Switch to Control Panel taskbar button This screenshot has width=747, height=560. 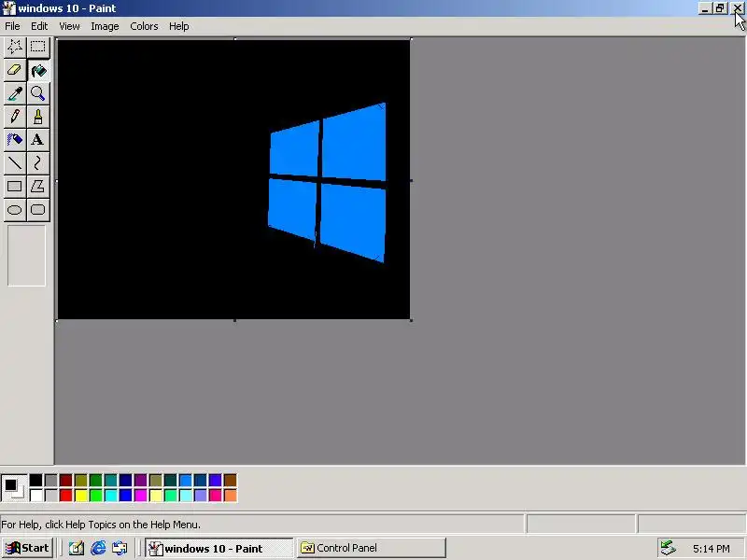(372, 548)
